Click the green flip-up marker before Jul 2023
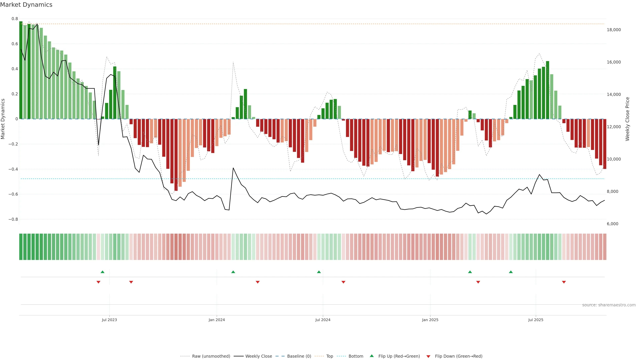 tap(102, 272)
